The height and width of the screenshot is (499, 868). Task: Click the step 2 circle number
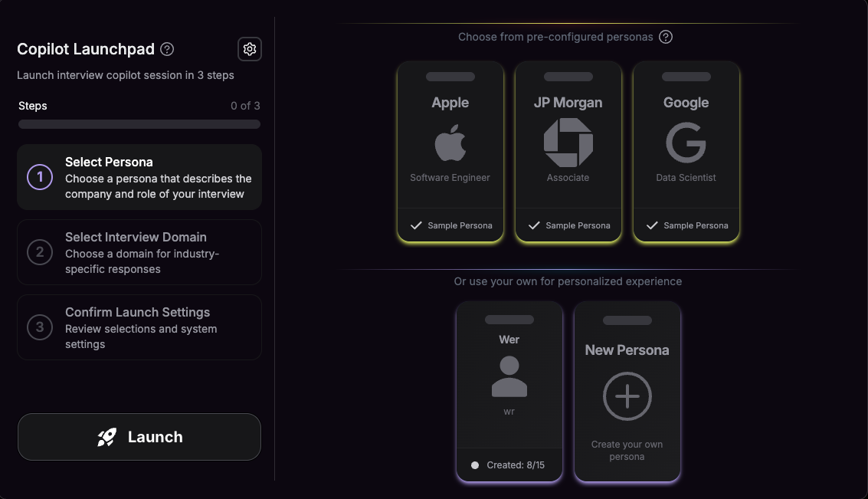pos(40,252)
